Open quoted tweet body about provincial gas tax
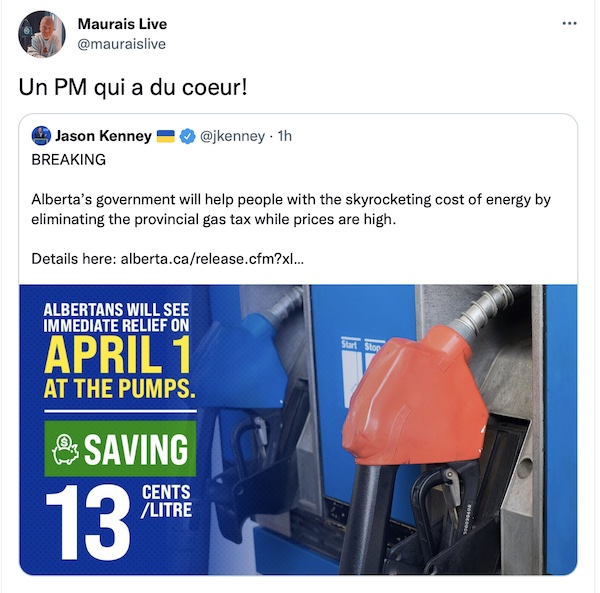 (x=291, y=209)
